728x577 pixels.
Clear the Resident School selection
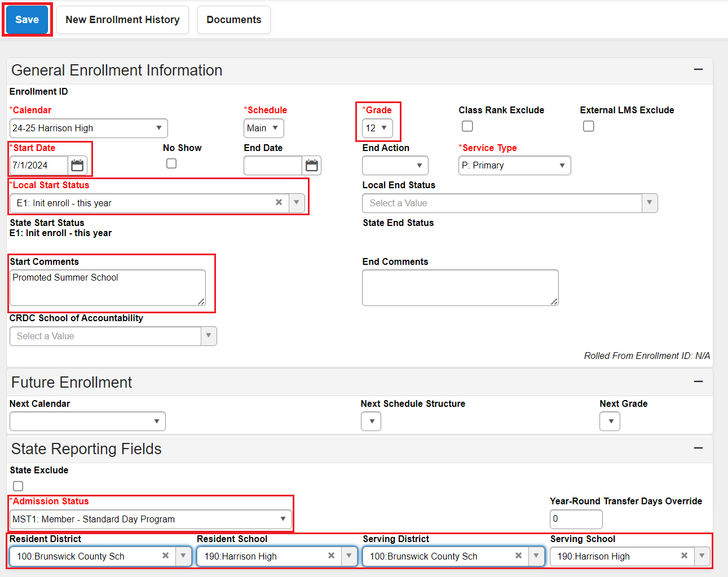(x=331, y=556)
